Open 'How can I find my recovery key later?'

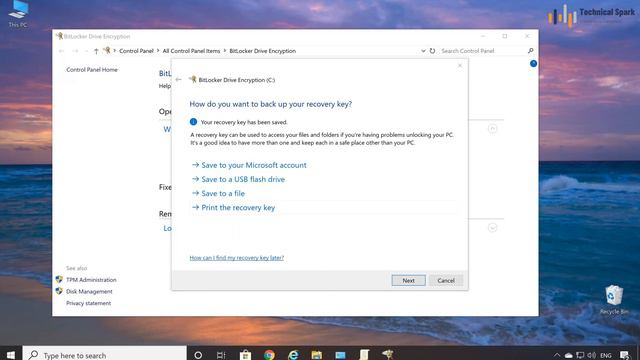pos(237,258)
